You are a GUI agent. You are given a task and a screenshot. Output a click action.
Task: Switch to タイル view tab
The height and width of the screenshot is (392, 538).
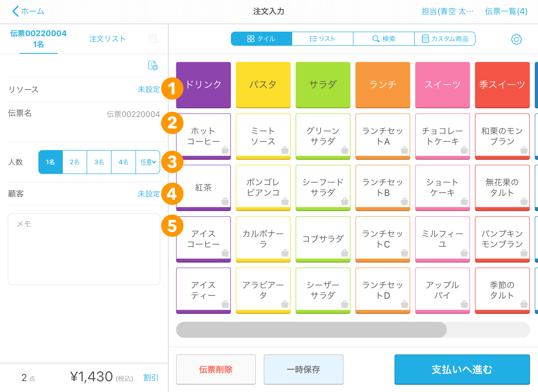point(261,39)
